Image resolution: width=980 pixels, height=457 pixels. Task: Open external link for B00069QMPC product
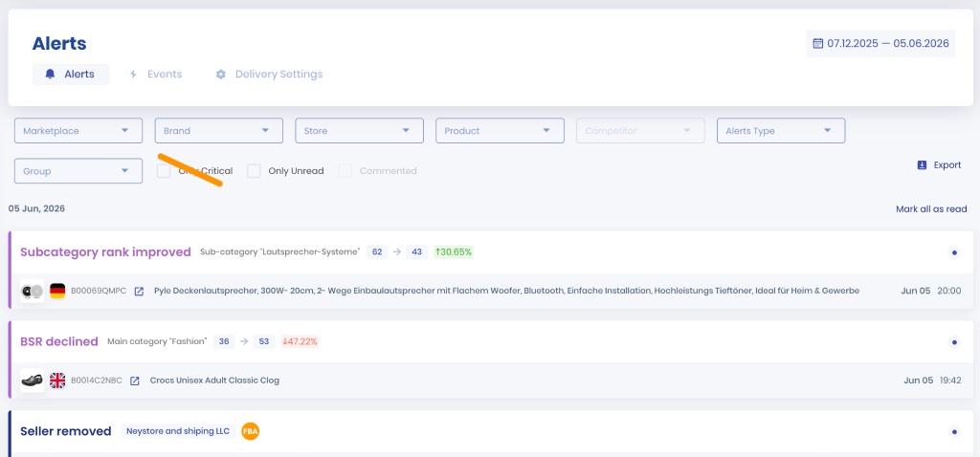click(x=140, y=292)
